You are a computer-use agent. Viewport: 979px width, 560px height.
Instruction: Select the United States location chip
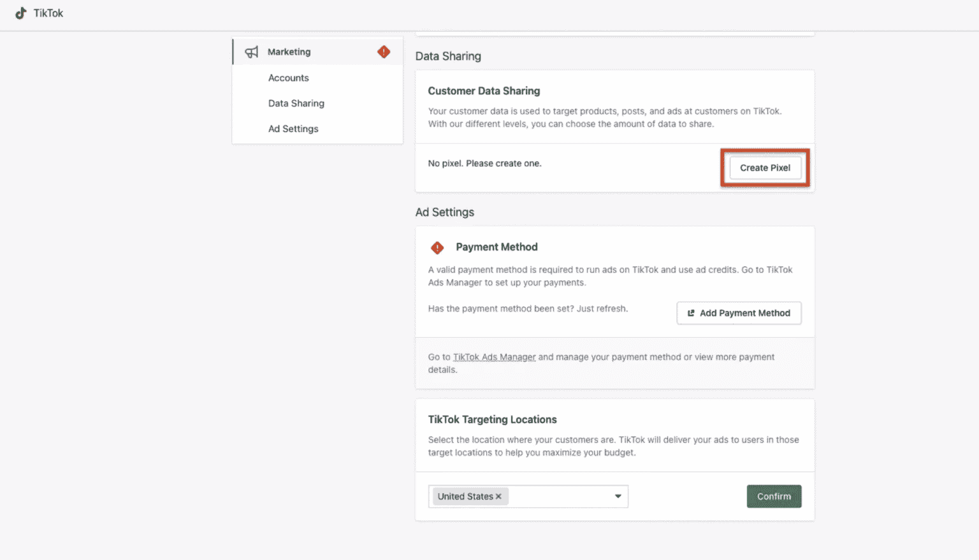[x=467, y=496]
